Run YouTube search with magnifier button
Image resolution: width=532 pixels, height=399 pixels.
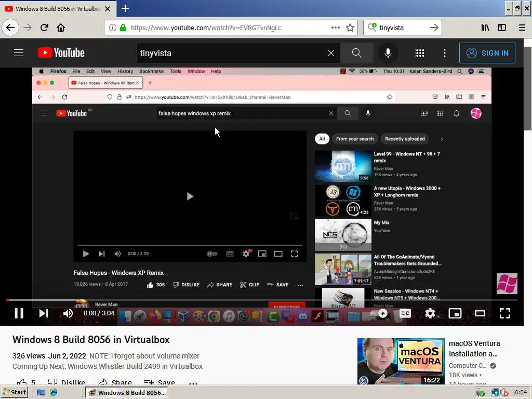[x=356, y=53]
